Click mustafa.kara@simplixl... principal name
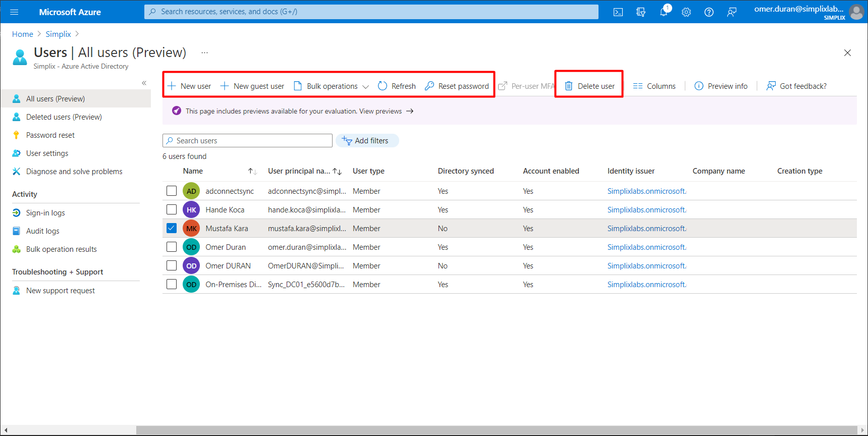868x436 pixels. point(307,229)
